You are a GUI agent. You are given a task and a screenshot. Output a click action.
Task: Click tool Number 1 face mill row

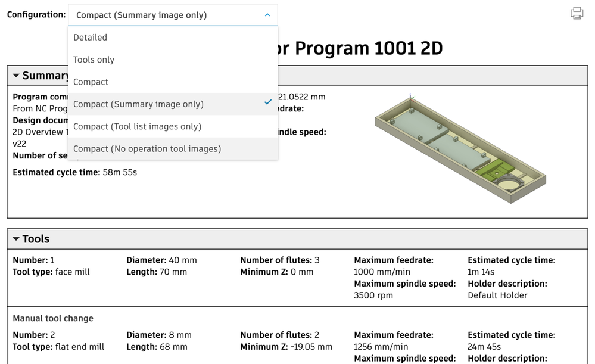click(298, 278)
